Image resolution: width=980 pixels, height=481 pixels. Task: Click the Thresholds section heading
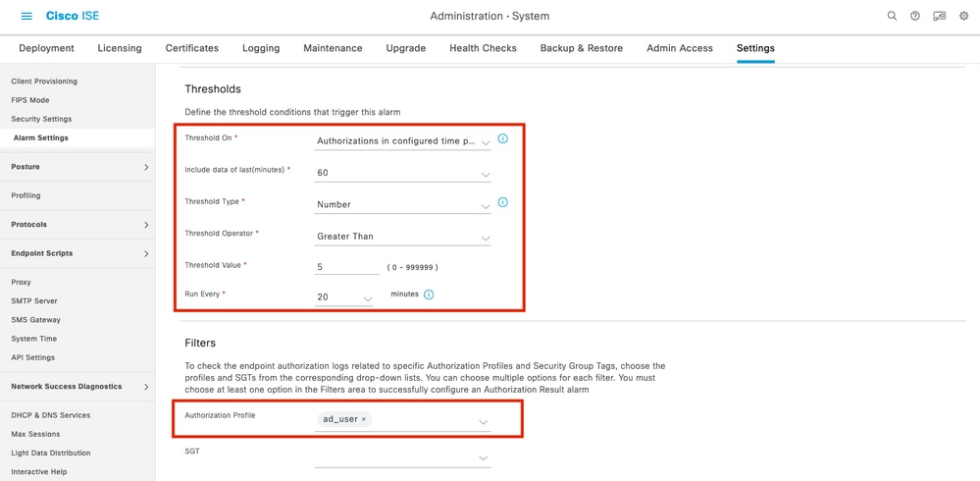213,89
